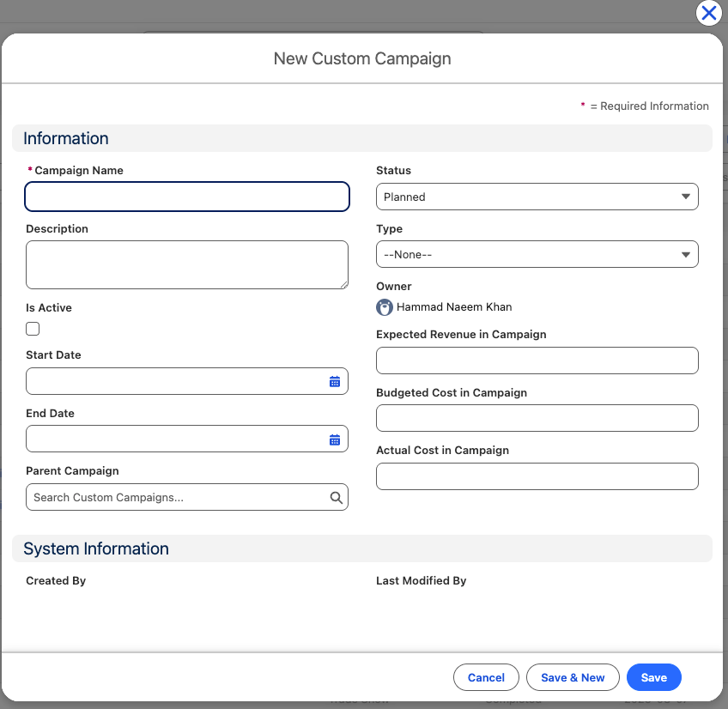Viewport: 728px width, 709px height.
Task: Open the Status dropdown showing Planned
Action: point(537,197)
